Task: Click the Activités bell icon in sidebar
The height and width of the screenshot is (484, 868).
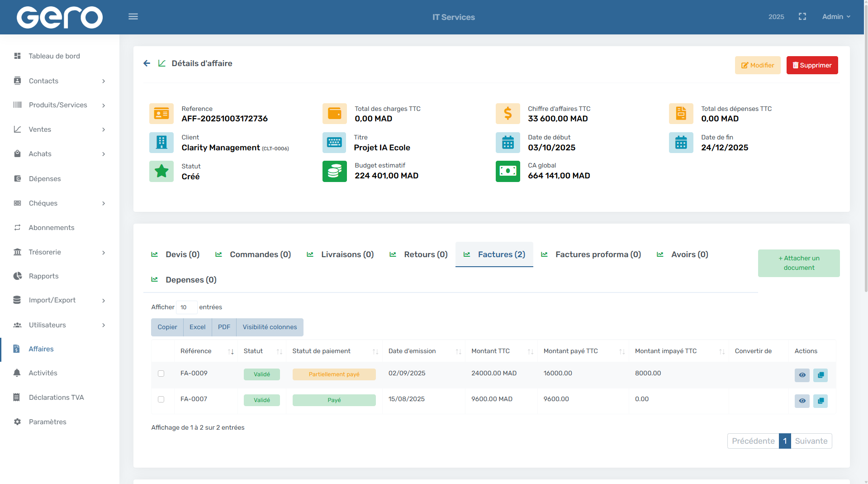Action: tap(17, 373)
